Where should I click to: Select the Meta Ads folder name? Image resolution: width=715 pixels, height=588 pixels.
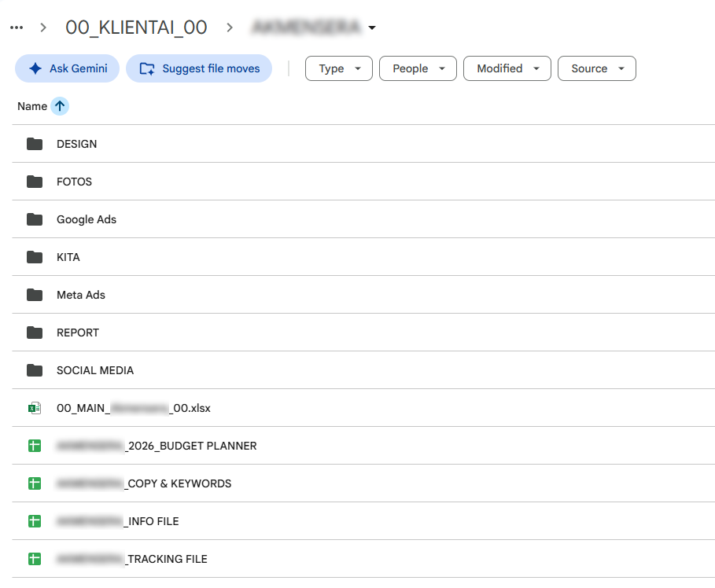coord(81,295)
